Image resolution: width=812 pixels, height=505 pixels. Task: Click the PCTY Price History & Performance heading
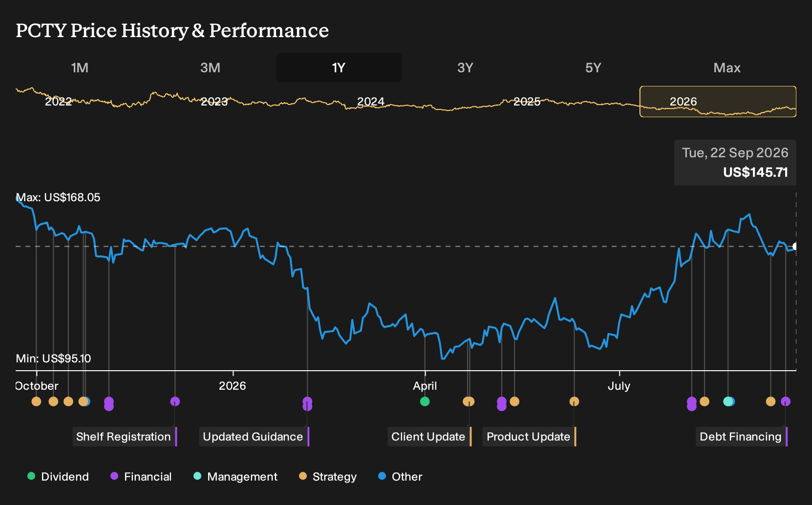coord(172,30)
